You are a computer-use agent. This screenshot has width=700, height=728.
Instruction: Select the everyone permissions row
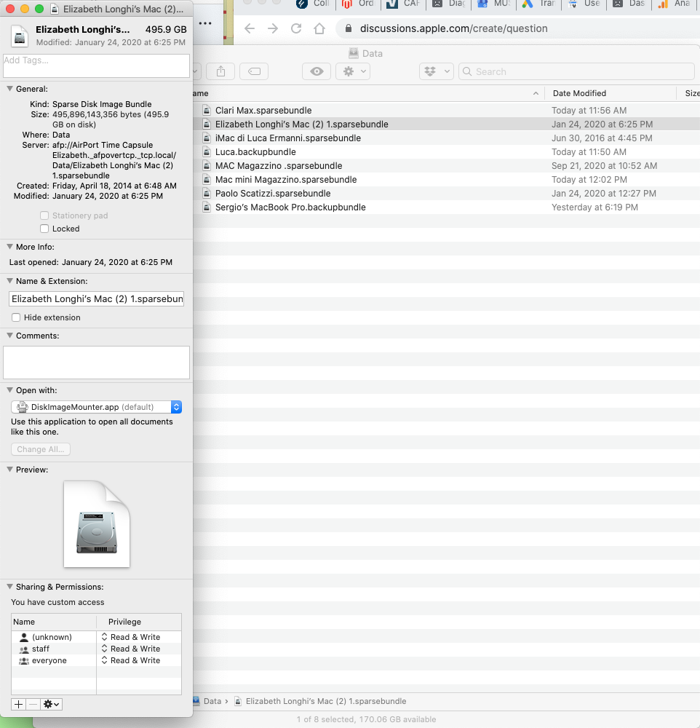[x=96, y=660]
